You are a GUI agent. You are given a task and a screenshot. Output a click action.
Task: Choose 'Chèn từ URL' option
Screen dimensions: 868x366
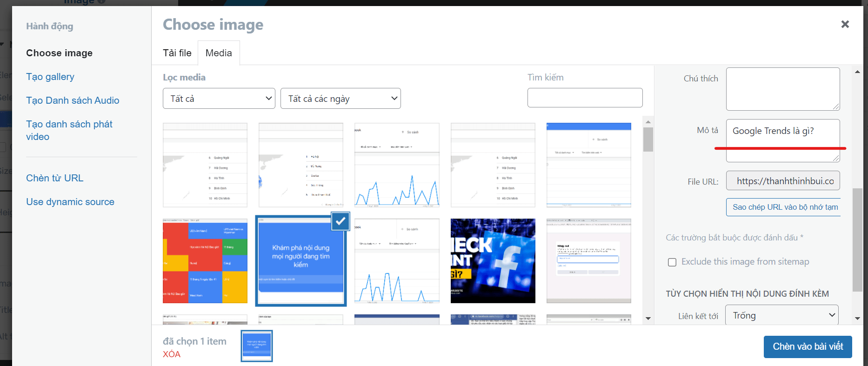[x=55, y=178]
